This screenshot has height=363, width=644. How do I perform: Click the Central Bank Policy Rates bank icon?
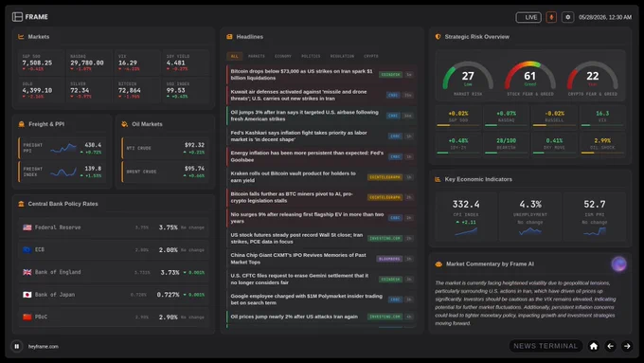21,204
